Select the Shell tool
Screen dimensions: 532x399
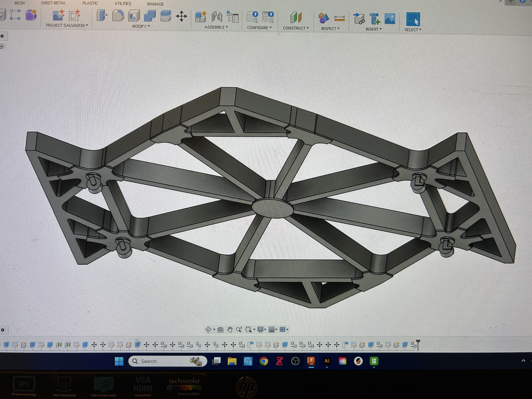[134, 16]
